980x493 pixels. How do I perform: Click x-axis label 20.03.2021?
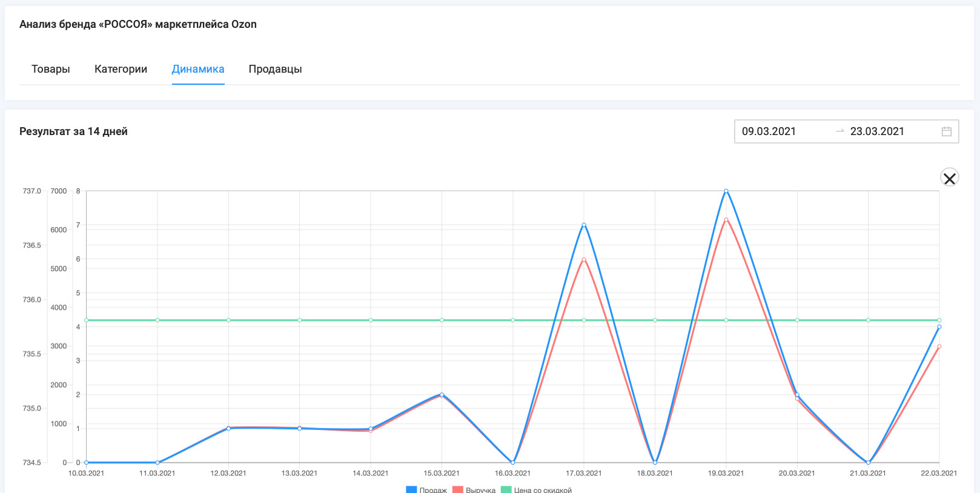click(797, 473)
